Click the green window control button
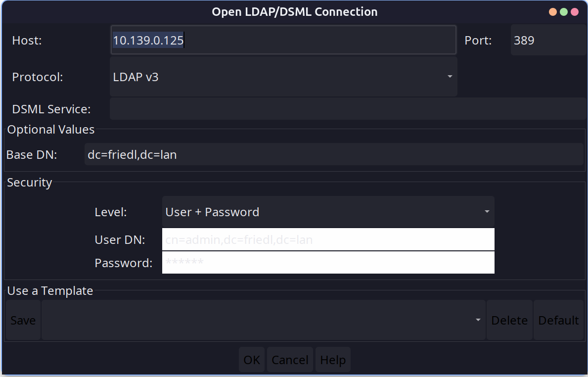 [x=564, y=12]
